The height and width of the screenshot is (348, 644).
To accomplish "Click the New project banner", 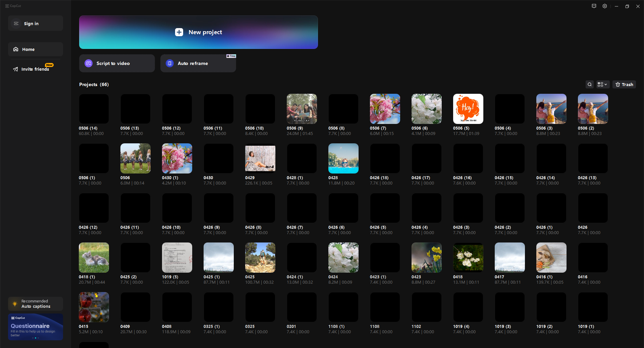I will point(199,32).
